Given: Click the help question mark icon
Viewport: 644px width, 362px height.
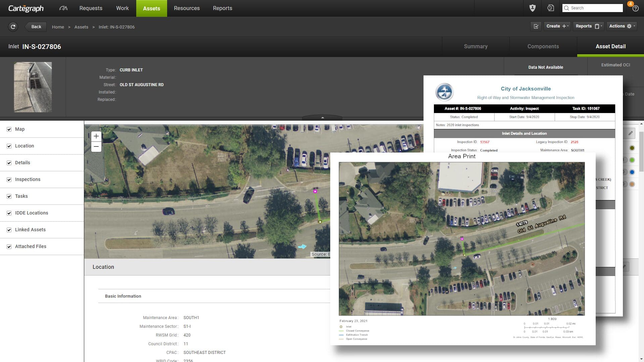Looking at the screenshot, I should tap(635, 9).
